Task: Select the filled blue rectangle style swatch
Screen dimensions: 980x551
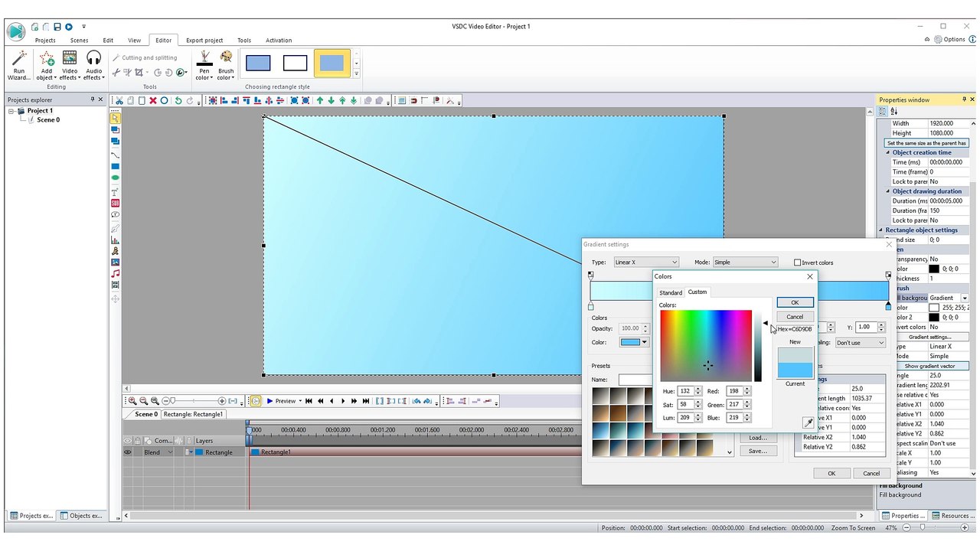Action: point(258,64)
